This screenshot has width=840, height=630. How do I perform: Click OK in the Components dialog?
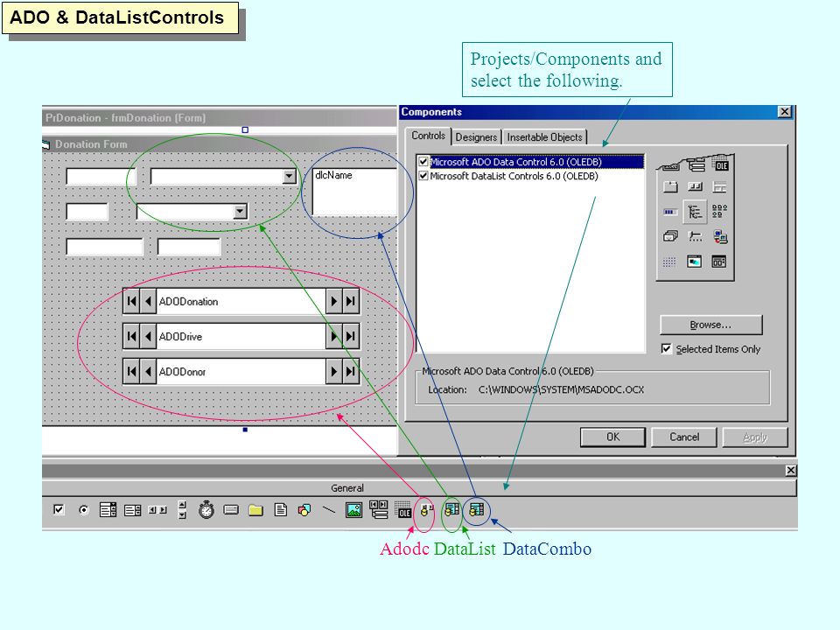click(612, 437)
